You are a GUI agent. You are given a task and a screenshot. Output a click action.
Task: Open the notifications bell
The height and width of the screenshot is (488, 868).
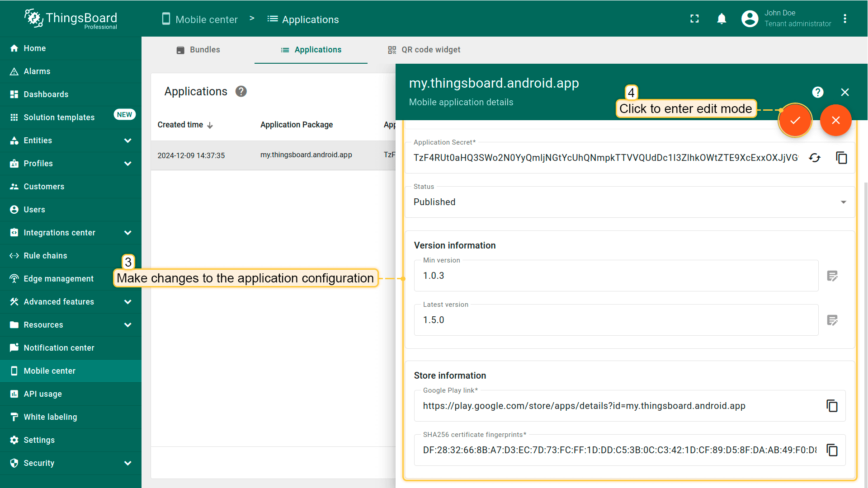coord(722,19)
